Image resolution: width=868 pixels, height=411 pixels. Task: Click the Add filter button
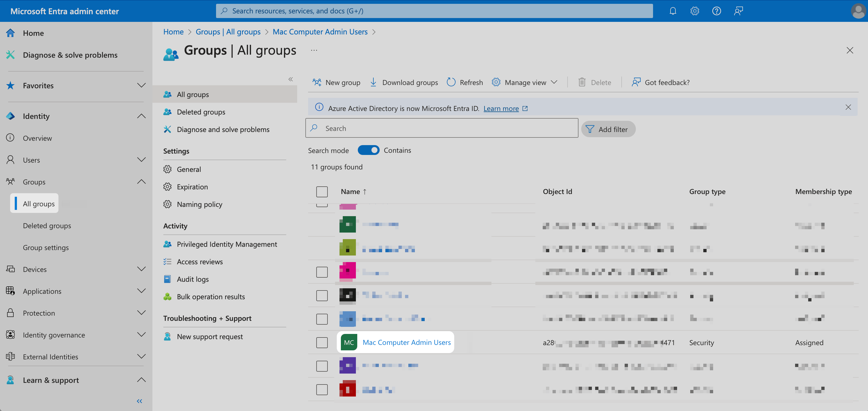pos(608,129)
